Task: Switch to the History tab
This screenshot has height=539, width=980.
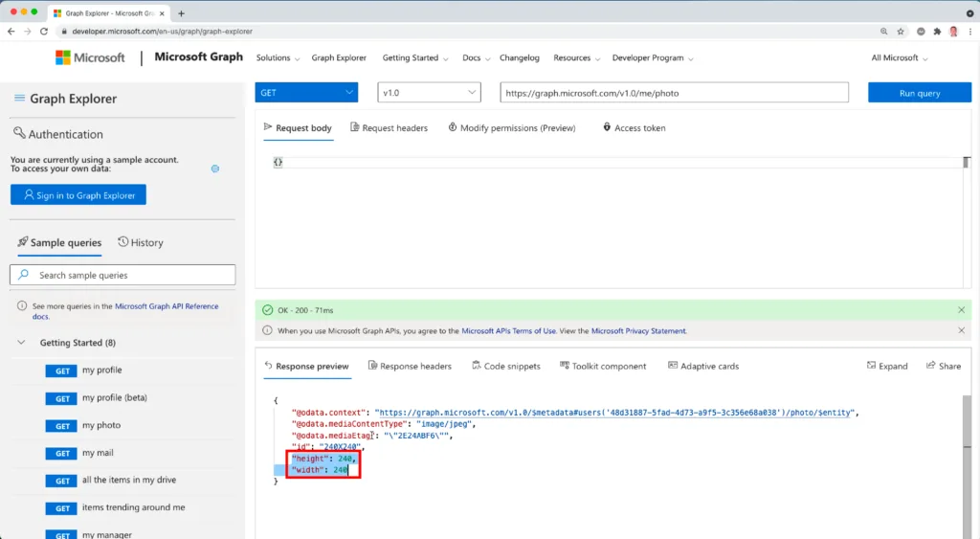Action: (141, 243)
